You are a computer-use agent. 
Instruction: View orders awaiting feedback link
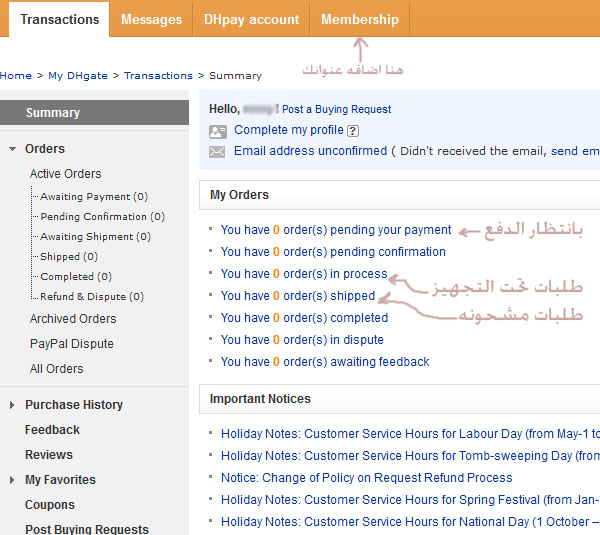coord(325,362)
